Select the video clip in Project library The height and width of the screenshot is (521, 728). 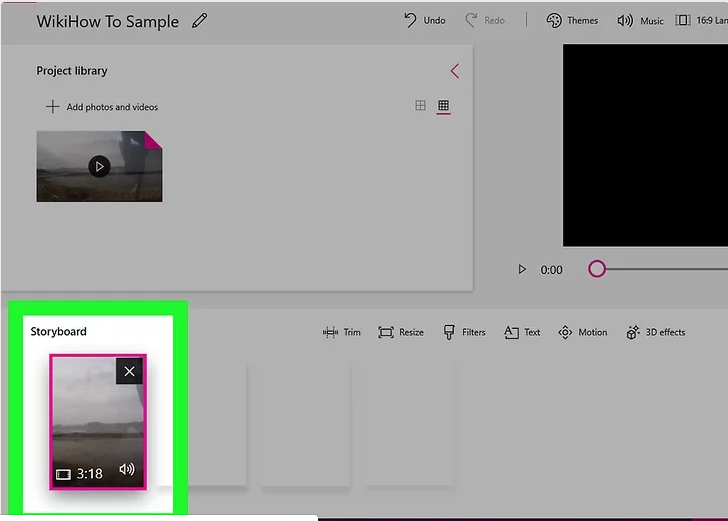(99, 166)
